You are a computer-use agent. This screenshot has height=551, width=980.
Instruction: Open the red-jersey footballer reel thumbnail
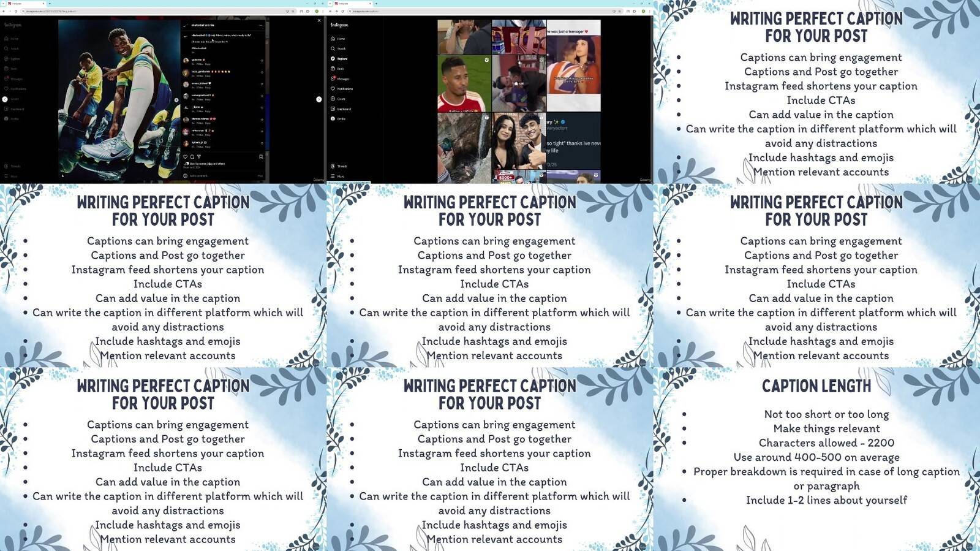click(x=464, y=83)
